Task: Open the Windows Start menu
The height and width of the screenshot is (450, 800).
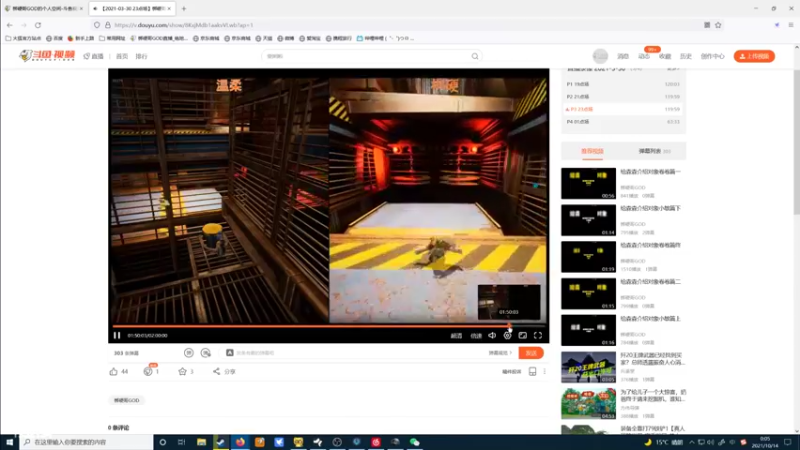Action: (9, 442)
